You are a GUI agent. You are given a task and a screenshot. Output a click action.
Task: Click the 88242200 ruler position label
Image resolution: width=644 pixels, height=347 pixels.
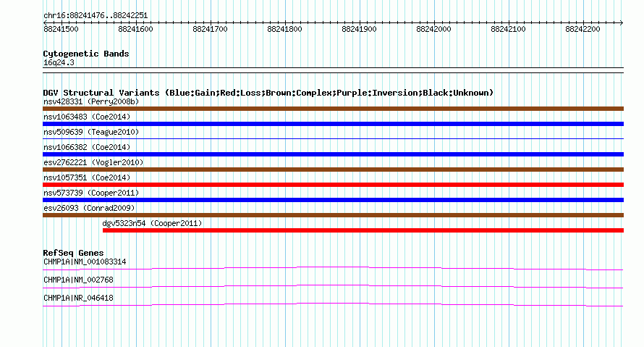click(582, 29)
